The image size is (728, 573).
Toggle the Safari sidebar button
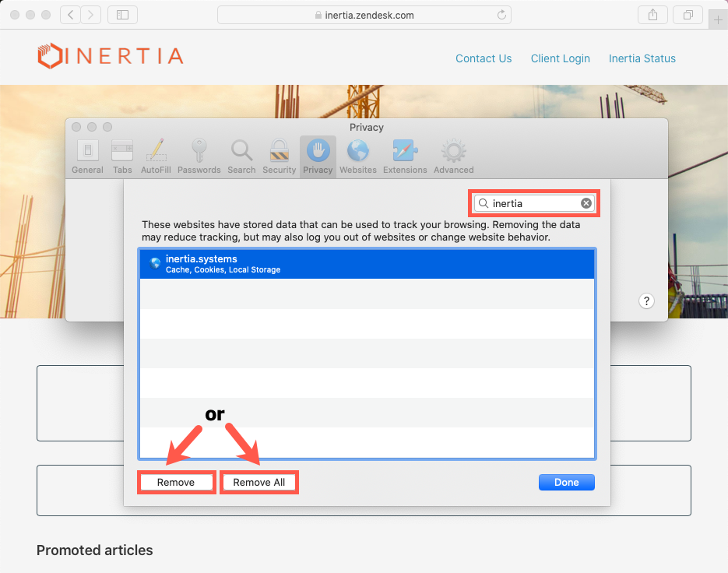122,15
